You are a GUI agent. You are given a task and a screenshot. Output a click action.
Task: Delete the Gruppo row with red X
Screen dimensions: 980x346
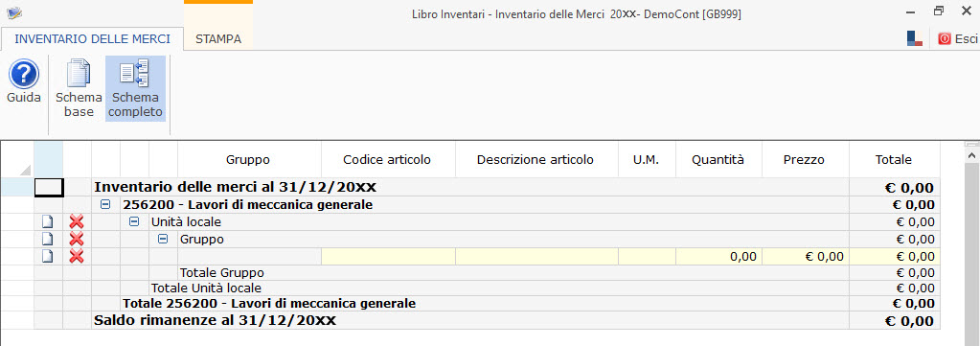tap(77, 239)
